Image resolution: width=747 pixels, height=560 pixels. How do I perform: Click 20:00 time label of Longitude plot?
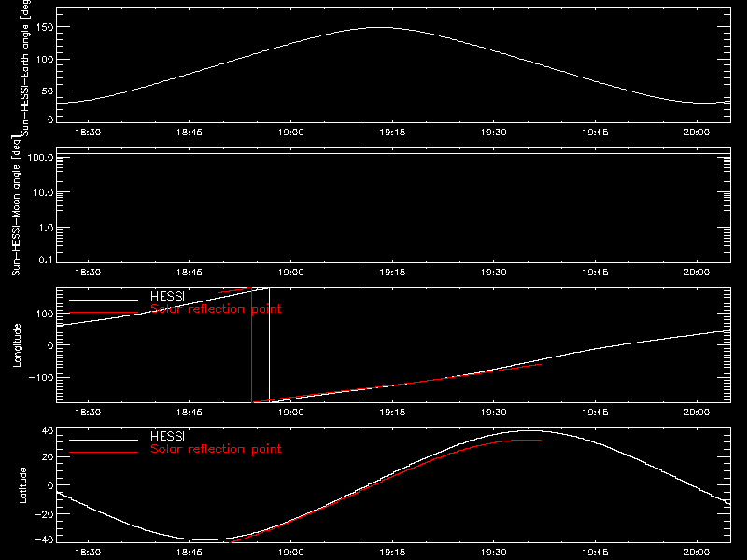(697, 413)
